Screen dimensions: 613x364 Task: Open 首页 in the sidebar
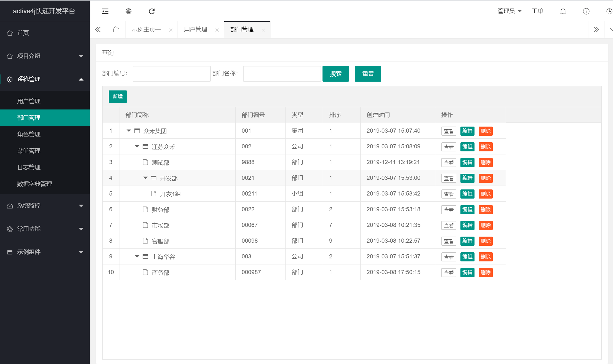coord(45,33)
